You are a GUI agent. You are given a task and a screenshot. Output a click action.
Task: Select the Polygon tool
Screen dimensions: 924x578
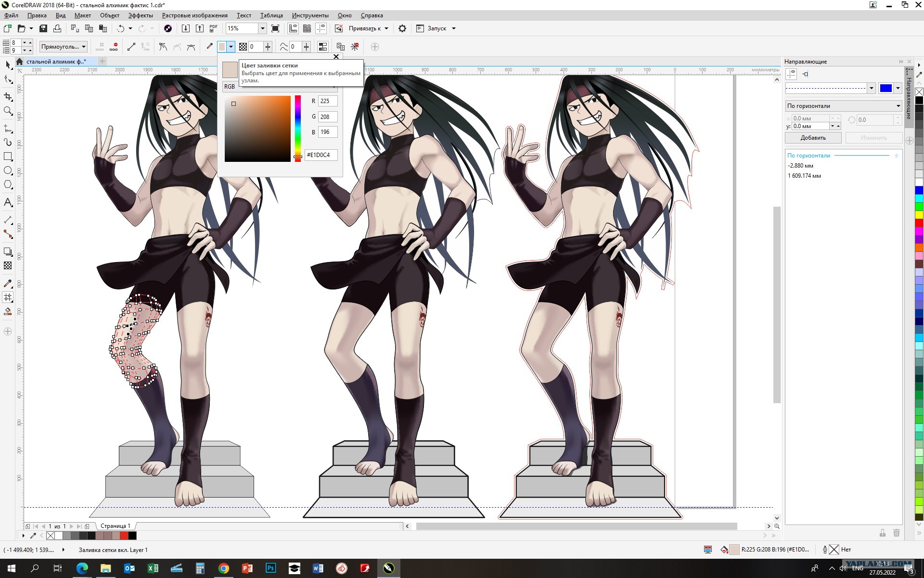point(8,185)
